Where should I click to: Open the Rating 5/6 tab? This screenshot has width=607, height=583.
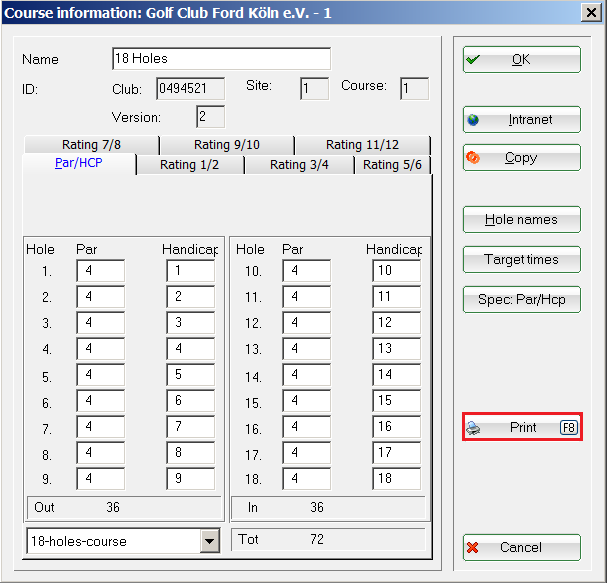point(392,165)
